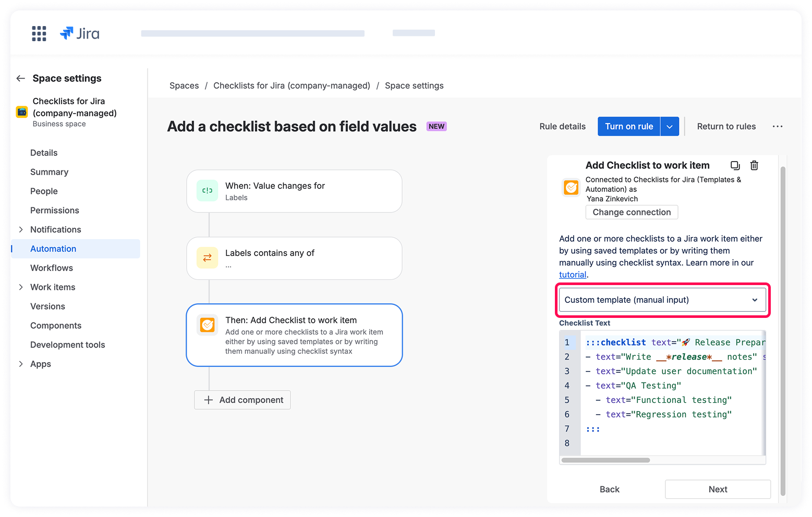Screen dimensions: 812x517
Task: Open the Permissions settings page
Action: coord(55,211)
